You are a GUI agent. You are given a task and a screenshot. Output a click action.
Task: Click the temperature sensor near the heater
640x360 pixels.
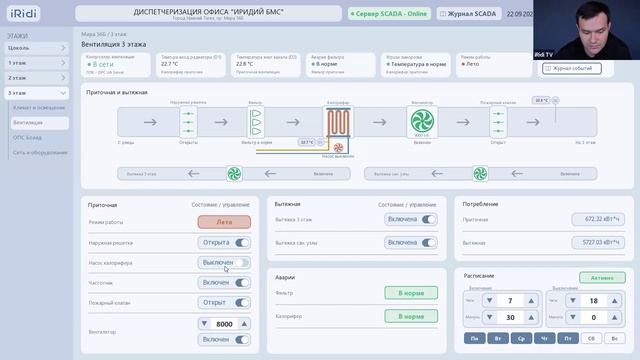pos(320,142)
